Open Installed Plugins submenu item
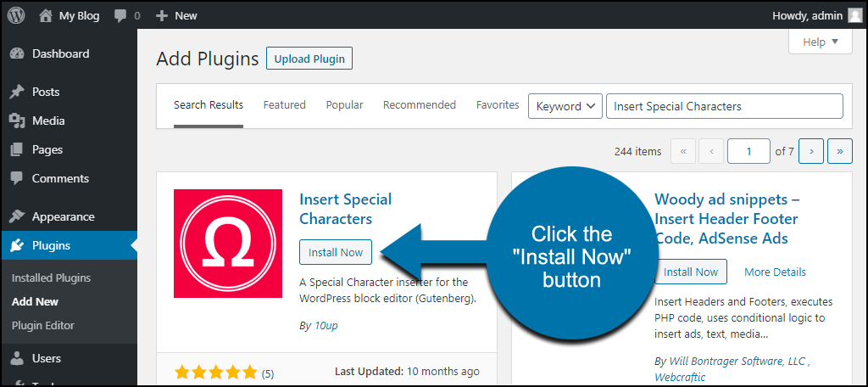 51,278
